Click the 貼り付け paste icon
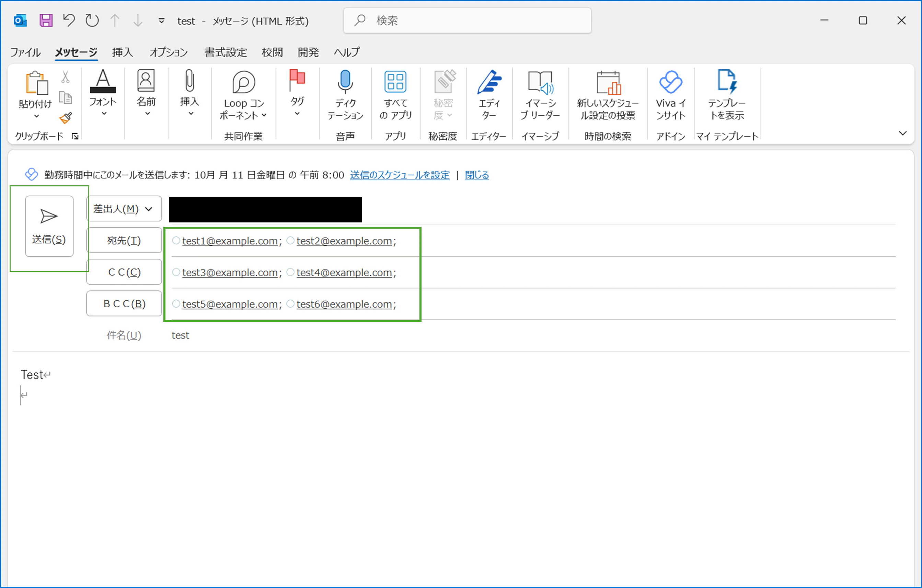 point(36,83)
